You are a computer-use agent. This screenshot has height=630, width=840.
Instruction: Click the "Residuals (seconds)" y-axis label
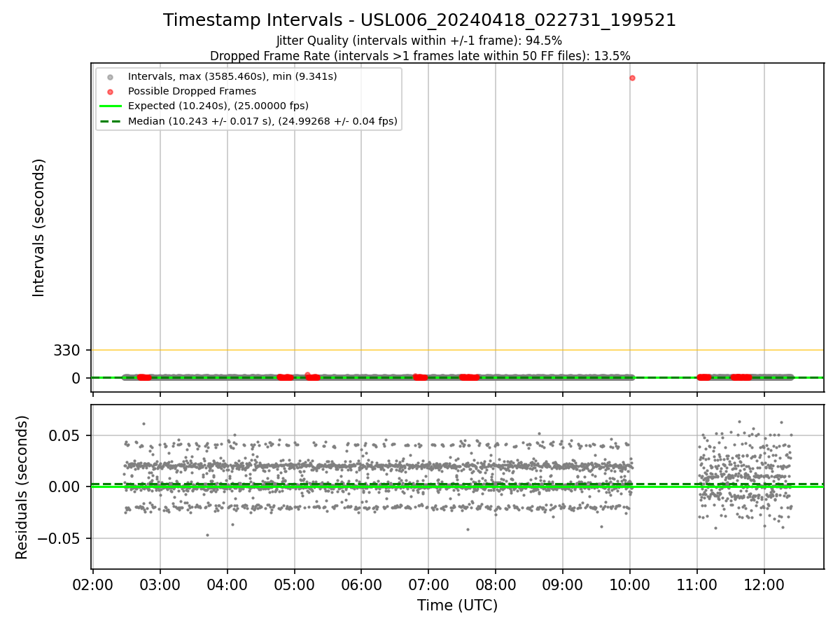point(22,487)
